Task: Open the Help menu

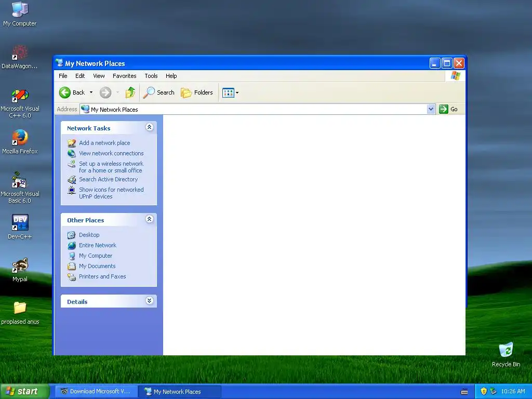Action: [171, 76]
